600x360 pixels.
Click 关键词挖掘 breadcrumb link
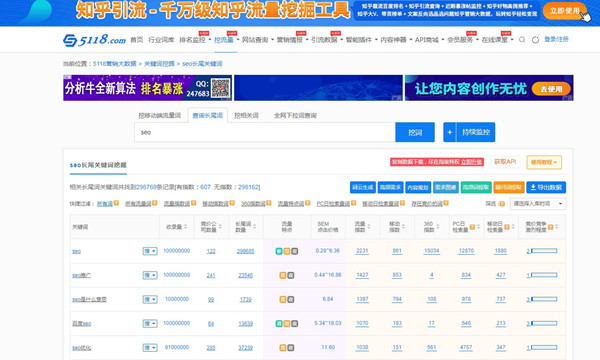(x=159, y=64)
